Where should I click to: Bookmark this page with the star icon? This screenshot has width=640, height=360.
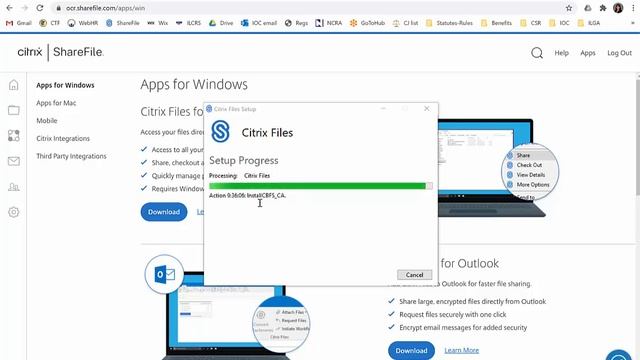click(569, 8)
